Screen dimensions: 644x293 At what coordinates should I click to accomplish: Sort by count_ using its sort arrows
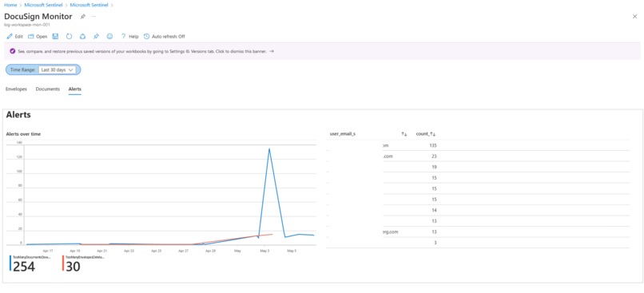click(433, 134)
